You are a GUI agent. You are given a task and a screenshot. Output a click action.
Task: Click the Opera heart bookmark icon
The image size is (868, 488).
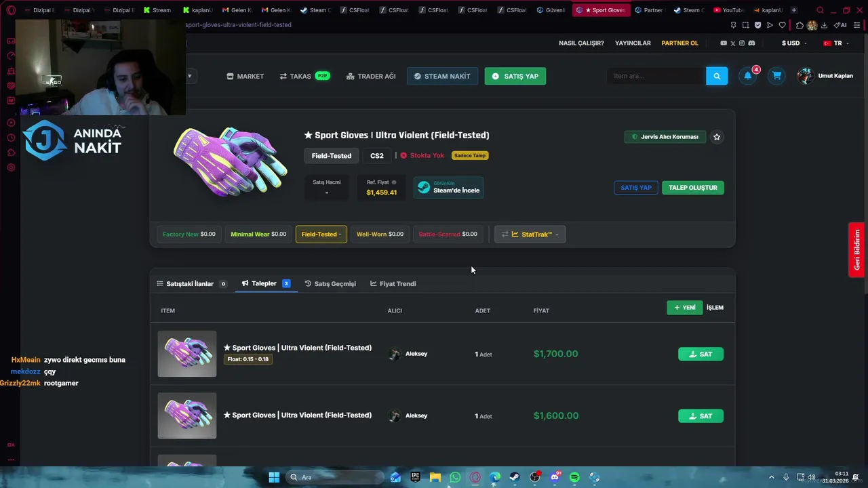pyautogui.click(x=782, y=25)
